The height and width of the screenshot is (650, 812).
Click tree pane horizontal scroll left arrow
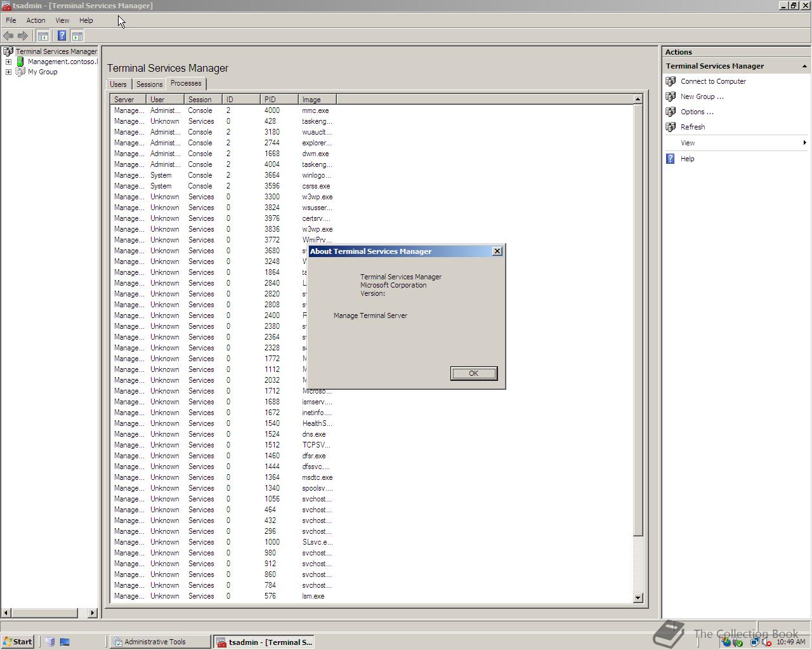(6, 613)
